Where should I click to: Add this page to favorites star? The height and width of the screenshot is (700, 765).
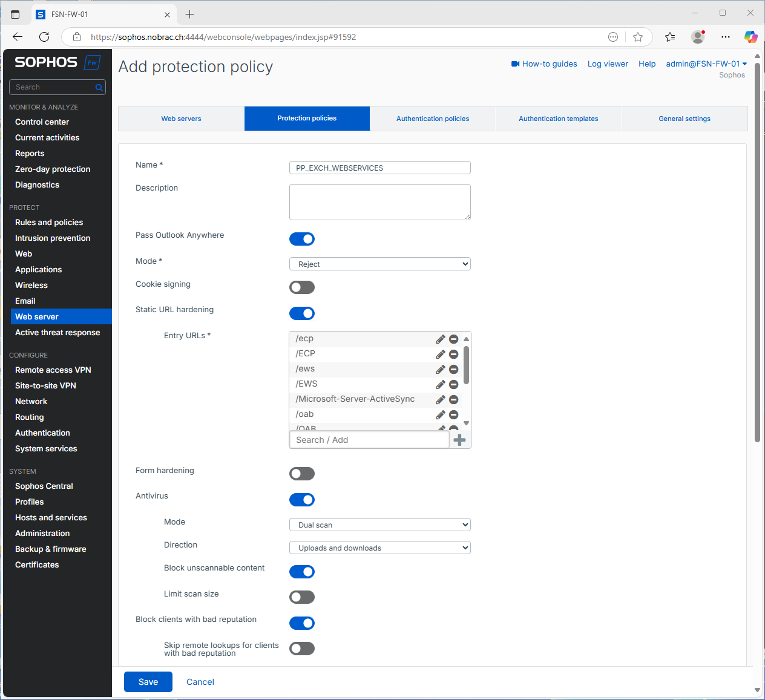pyautogui.click(x=638, y=37)
